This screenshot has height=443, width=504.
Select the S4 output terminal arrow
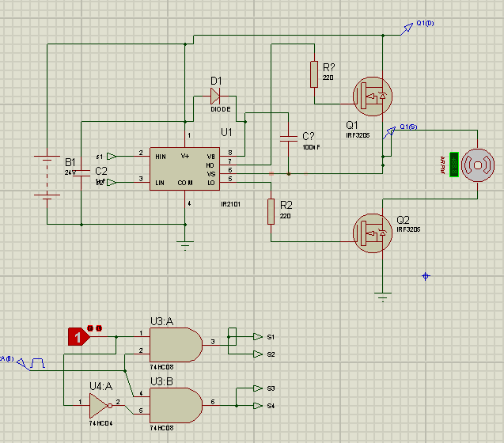(x=258, y=406)
